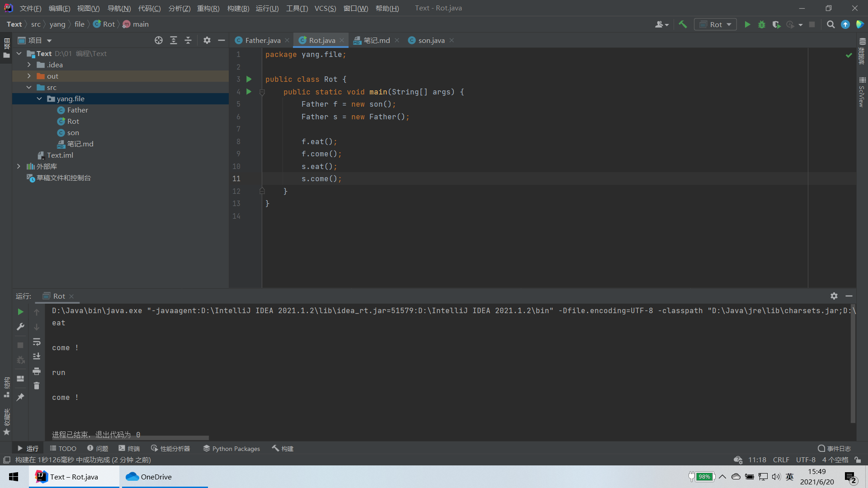Screen dimensions: 868x488
Task: Run Rot using the green toolbar arrow
Action: point(747,24)
